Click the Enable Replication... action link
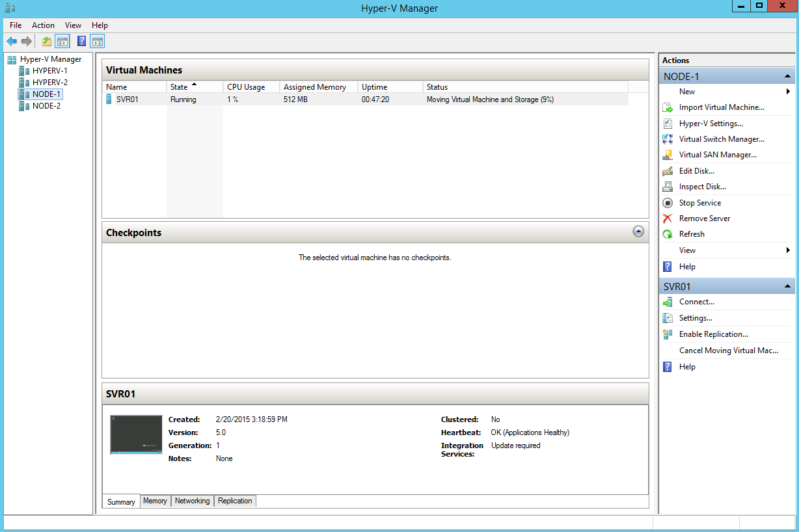The height and width of the screenshot is (532, 799). click(714, 334)
